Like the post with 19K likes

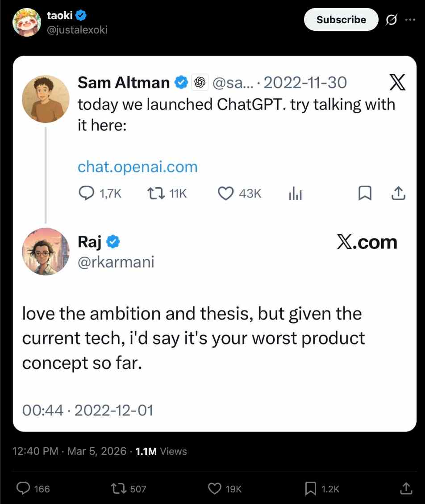pyautogui.click(x=215, y=489)
